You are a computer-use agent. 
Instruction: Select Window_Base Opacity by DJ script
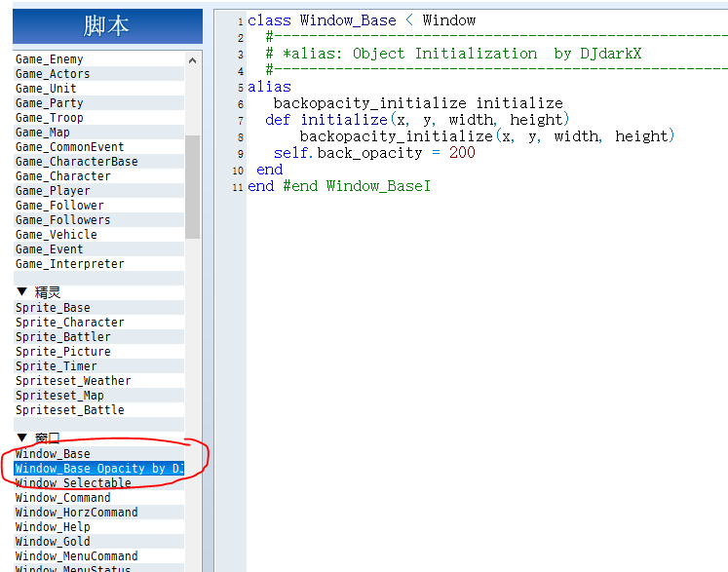pyautogui.click(x=98, y=469)
